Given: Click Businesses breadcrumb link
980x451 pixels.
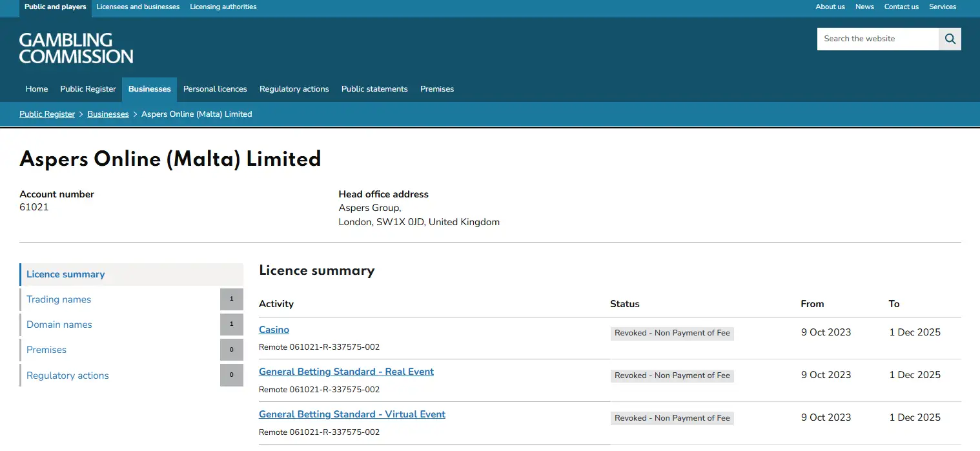Looking at the screenshot, I should (x=108, y=114).
